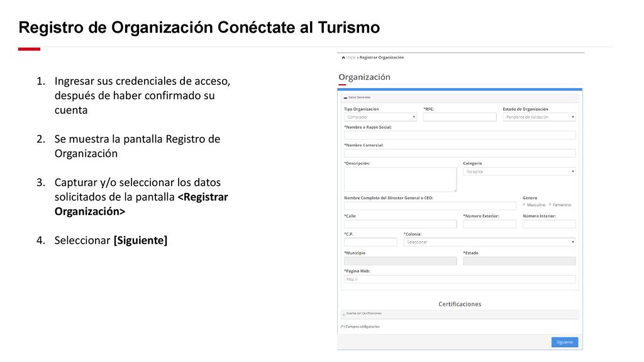Focus the Número Interior field
This screenshot has height=362, width=644.
(549, 224)
